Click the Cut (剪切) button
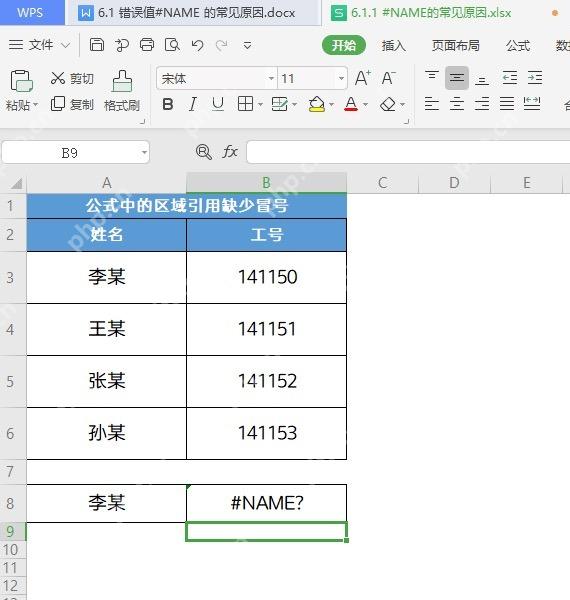Image resolution: width=570 pixels, height=600 pixels. [x=72, y=78]
